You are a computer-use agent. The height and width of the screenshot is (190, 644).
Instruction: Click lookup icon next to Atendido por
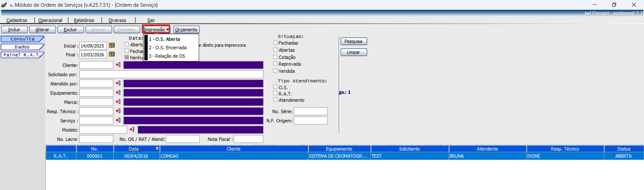(x=118, y=83)
